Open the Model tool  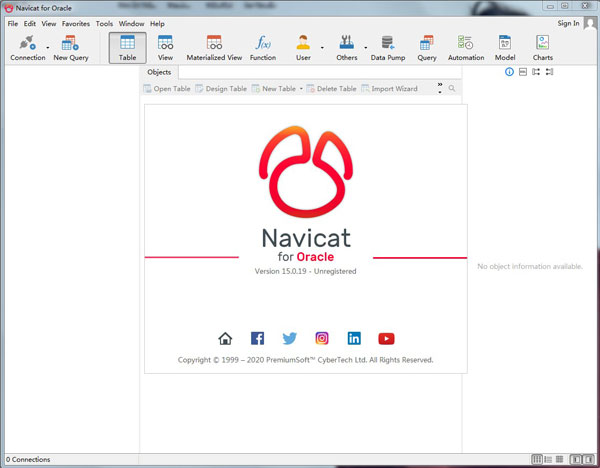click(x=505, y=48)
